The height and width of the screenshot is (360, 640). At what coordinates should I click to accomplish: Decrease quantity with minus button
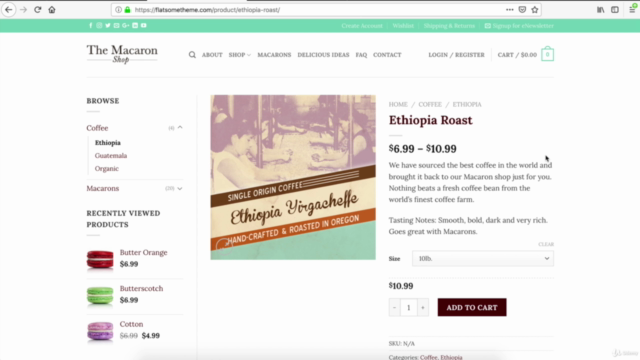pyautogui.click(x=394, y=307)
